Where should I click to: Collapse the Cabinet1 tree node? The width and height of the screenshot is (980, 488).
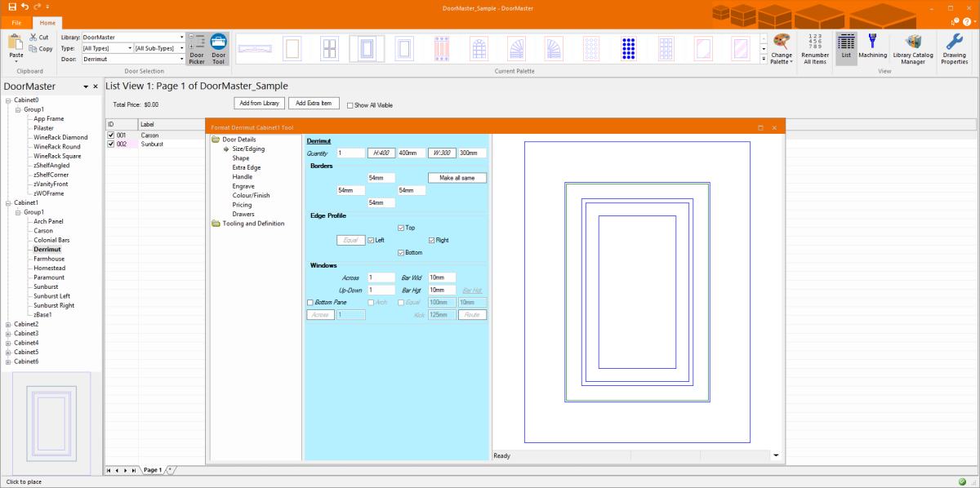(x=7, y=202)
